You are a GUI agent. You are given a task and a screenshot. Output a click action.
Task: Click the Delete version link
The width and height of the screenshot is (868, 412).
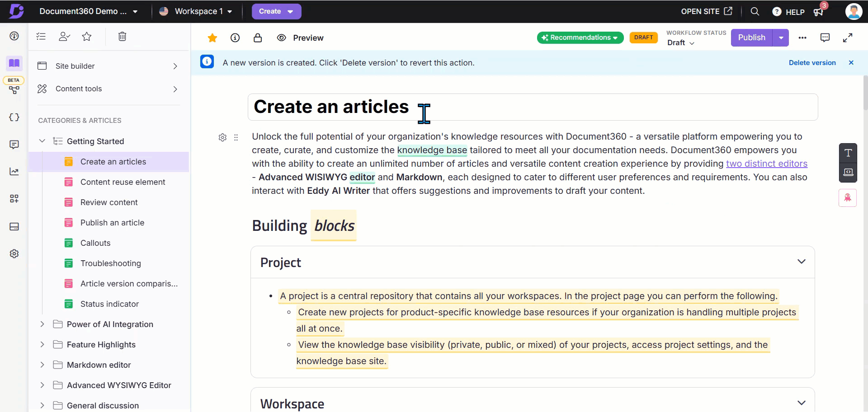pos(812,63)
